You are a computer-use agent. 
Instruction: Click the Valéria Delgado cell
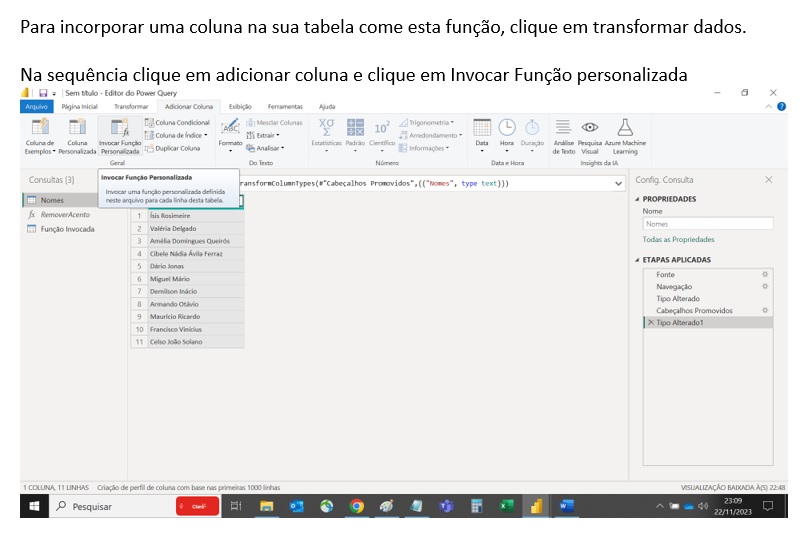pos(196,229)
